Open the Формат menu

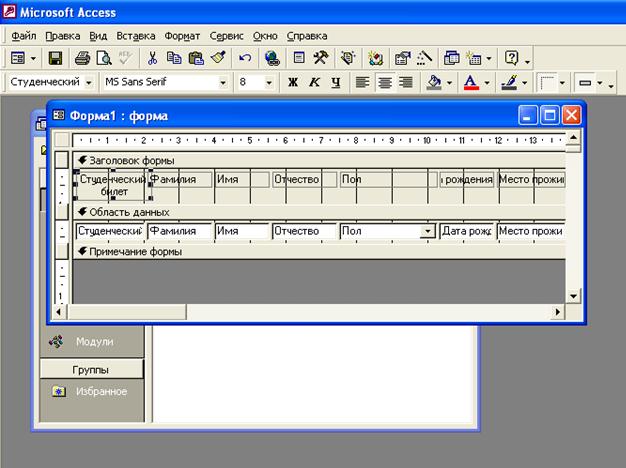(182, 36)
